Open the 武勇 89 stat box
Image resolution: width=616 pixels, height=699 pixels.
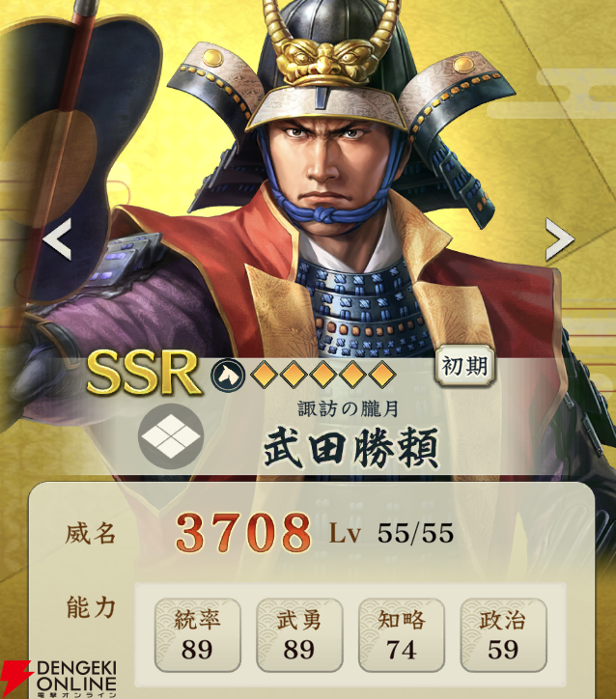(x=299, y=635)
